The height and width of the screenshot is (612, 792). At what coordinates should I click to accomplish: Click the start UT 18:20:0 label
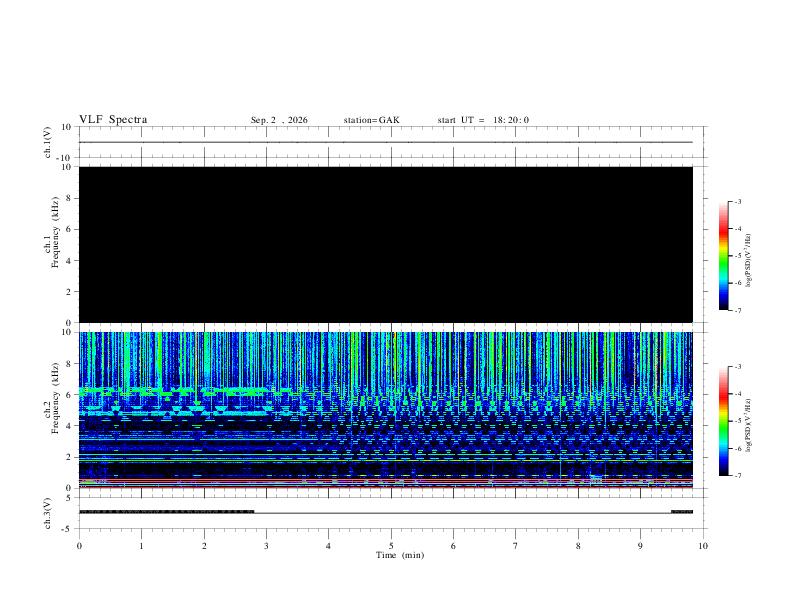(483, 120)
